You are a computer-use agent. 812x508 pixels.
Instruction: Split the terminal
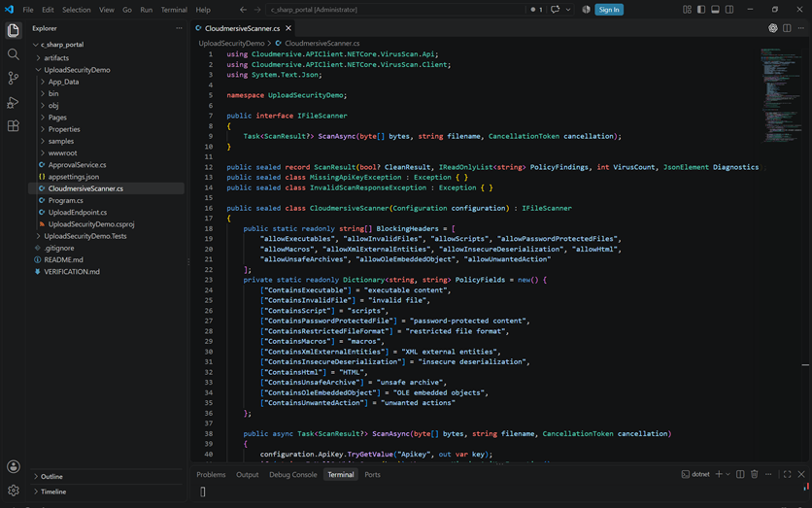(740, 474)
